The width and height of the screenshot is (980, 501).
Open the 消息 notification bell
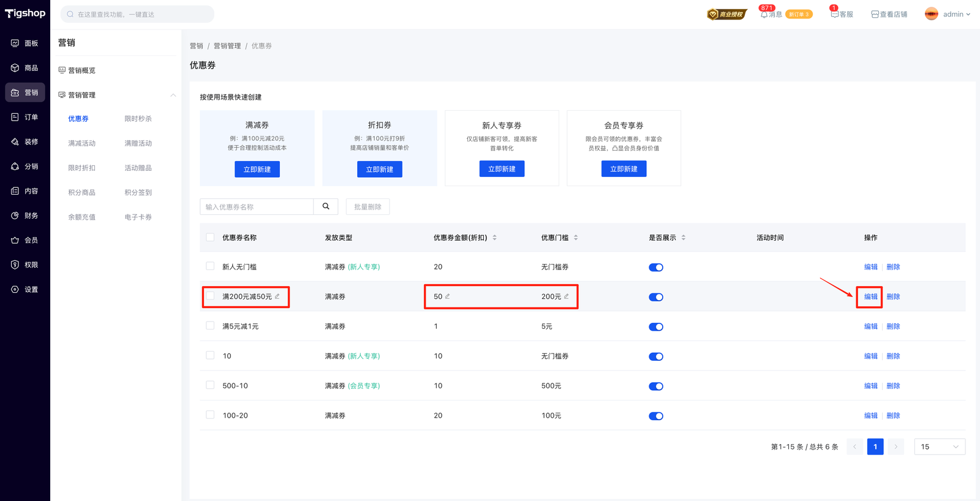pos(764,14)
